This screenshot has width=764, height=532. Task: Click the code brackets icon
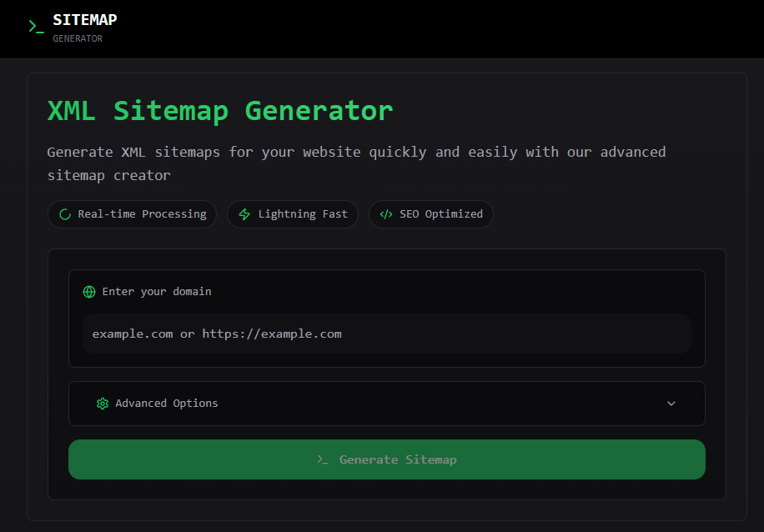(386, 214)
